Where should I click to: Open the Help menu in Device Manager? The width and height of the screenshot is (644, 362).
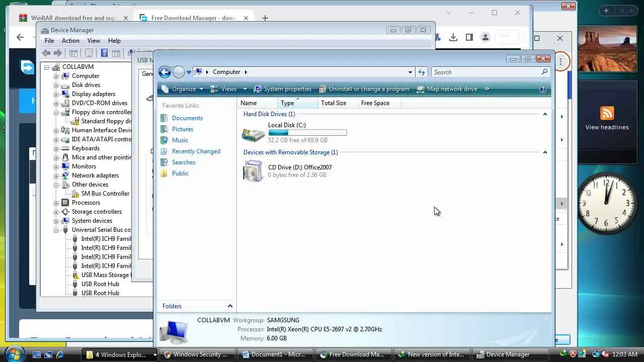(x=114, y=41)
